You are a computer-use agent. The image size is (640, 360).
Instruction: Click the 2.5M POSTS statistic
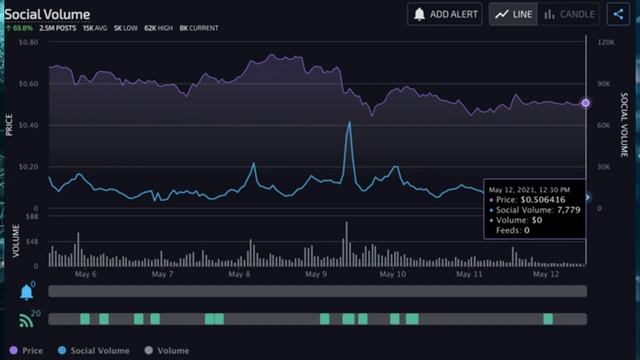click(x=58, y=28)
